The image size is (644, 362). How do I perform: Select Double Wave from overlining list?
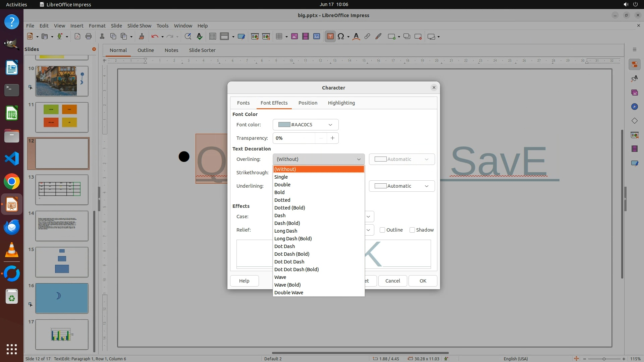[x=288, y=293]
